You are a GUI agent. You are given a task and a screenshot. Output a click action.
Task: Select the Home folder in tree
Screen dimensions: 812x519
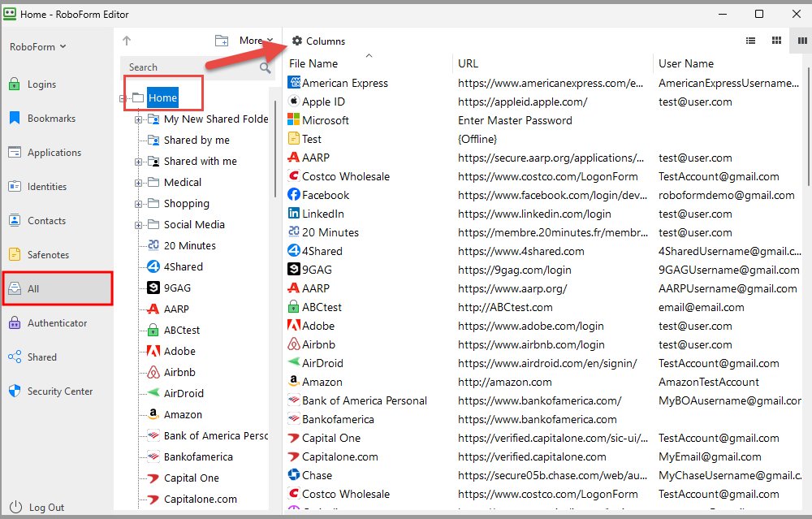click(162, 97)
